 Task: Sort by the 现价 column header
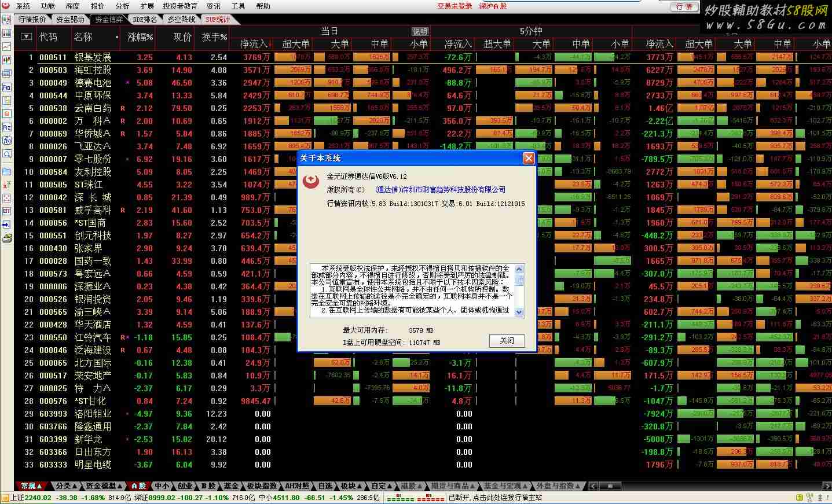[182, 37]
